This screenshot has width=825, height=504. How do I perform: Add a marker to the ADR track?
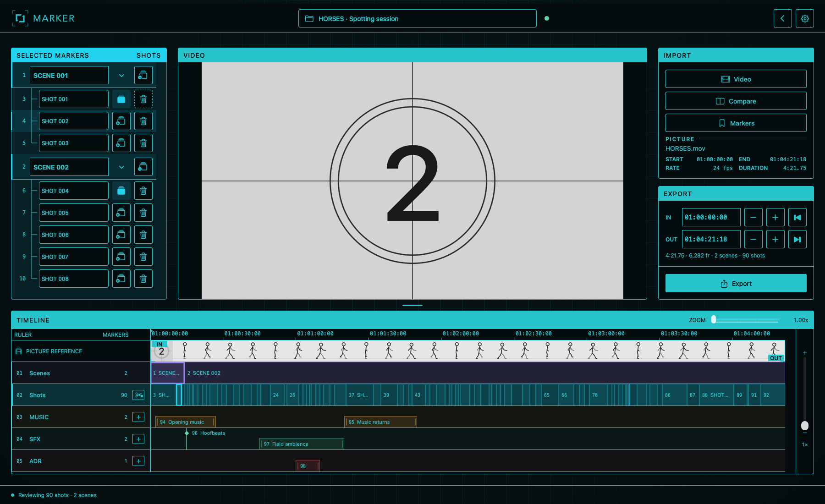tap(138, 461)
